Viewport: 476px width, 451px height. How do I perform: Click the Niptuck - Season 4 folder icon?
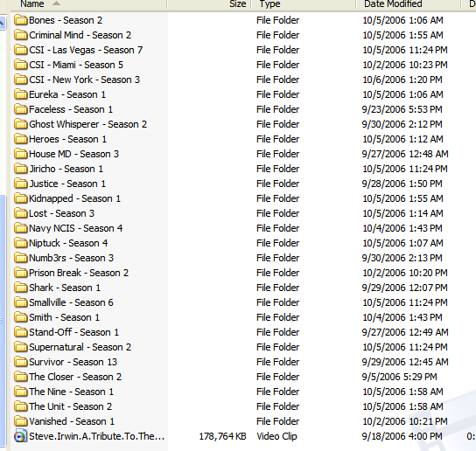coord(21,243)
